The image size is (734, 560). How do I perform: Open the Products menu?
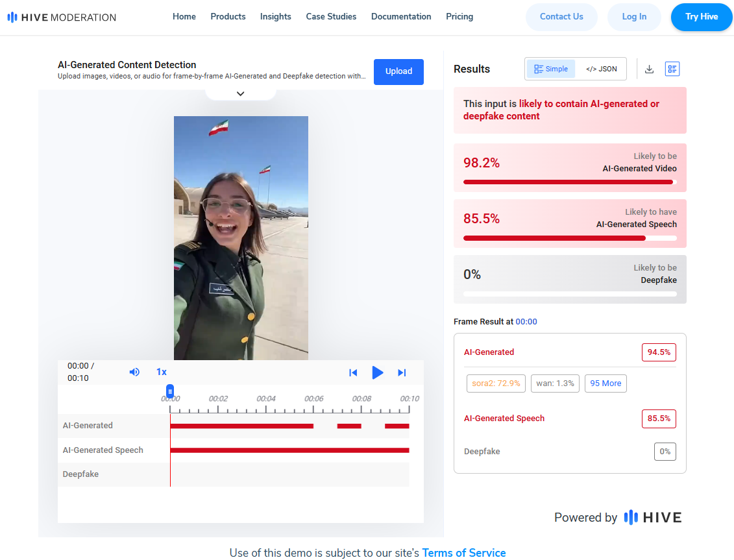228,17
